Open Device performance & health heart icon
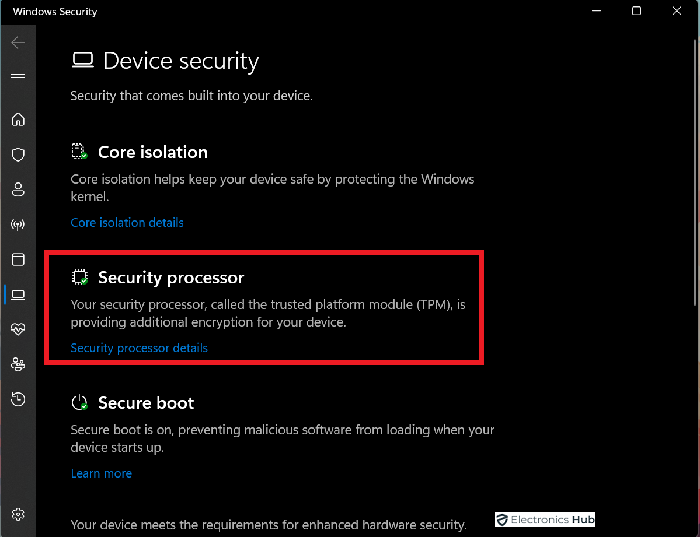The image size is (700, 537). (x=18, y=329)
